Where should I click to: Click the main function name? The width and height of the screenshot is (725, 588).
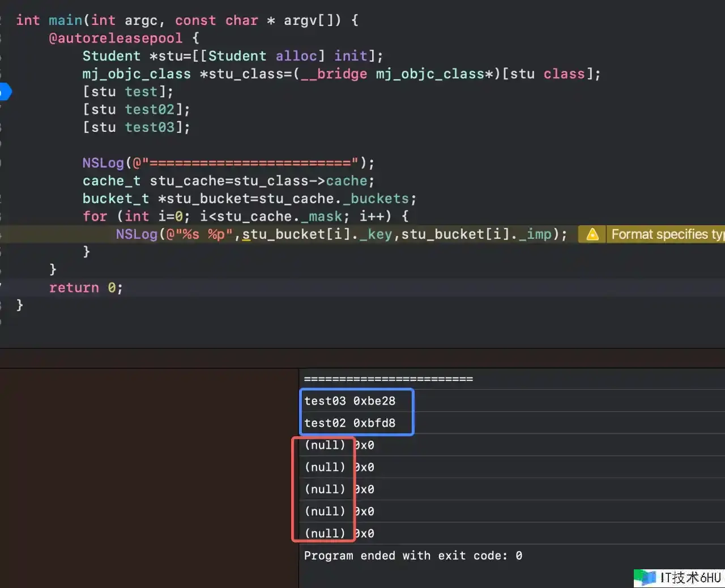[65, 20]
